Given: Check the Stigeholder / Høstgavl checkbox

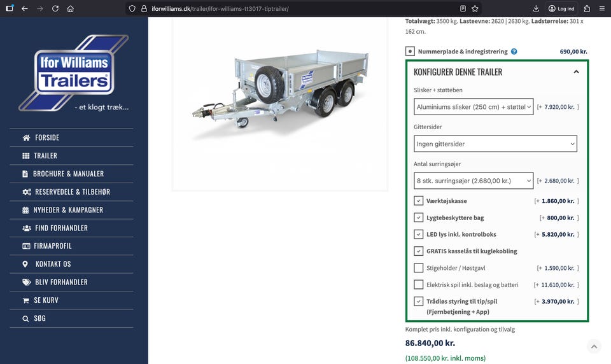Looking at the screenshot, I should tap(418, 268).
